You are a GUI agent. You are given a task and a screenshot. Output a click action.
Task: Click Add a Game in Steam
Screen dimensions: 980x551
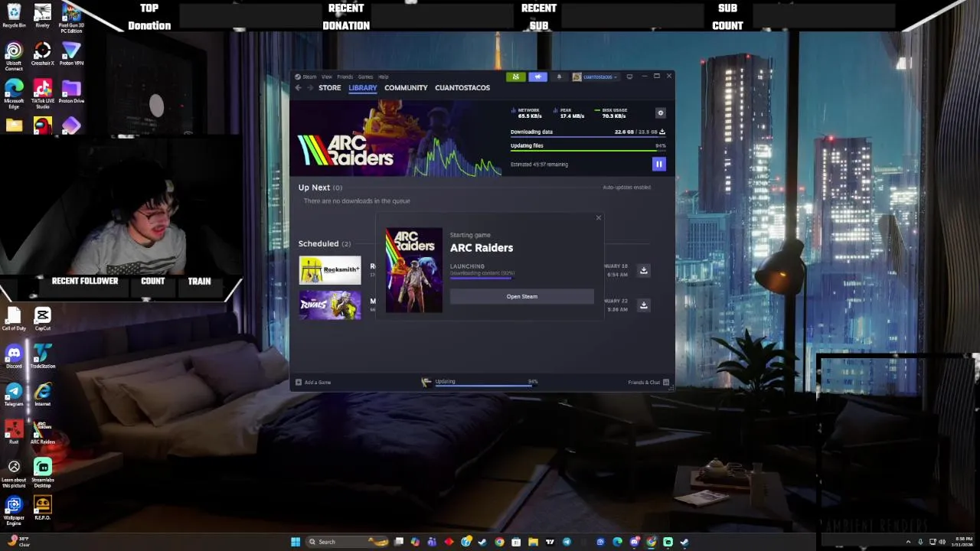tap(314, 382)
